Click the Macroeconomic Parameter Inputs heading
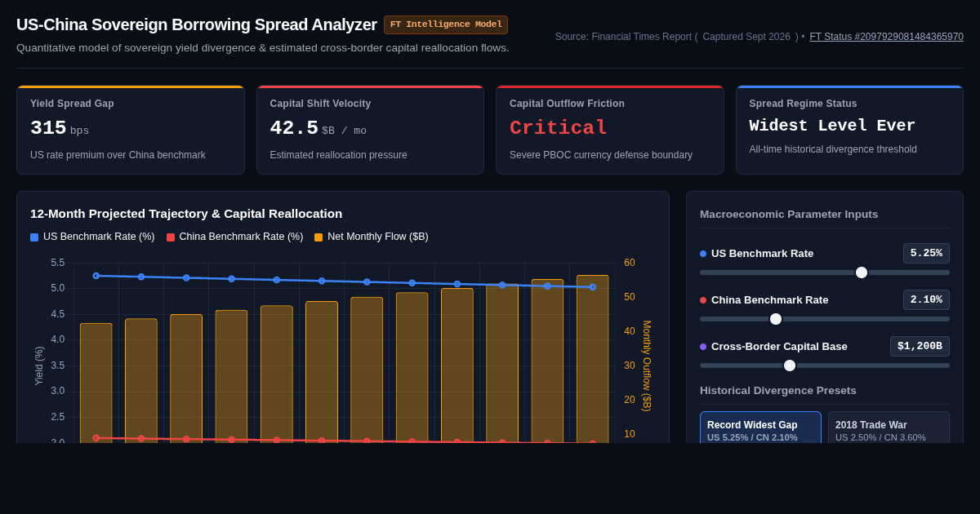 (789, 214)
